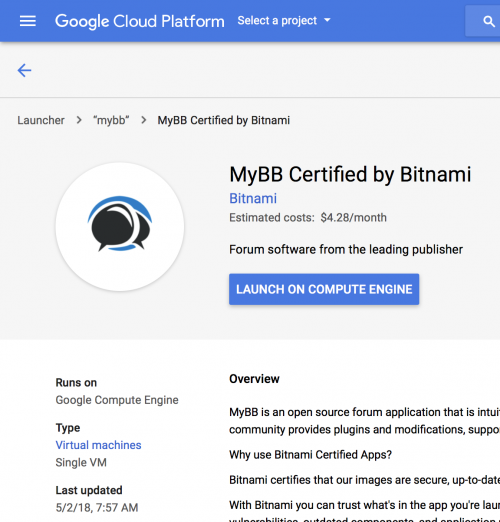500x522 pixels.
Task: Open the Virtual machines type link
Action: pyautogui.click(x=98, y=445)
